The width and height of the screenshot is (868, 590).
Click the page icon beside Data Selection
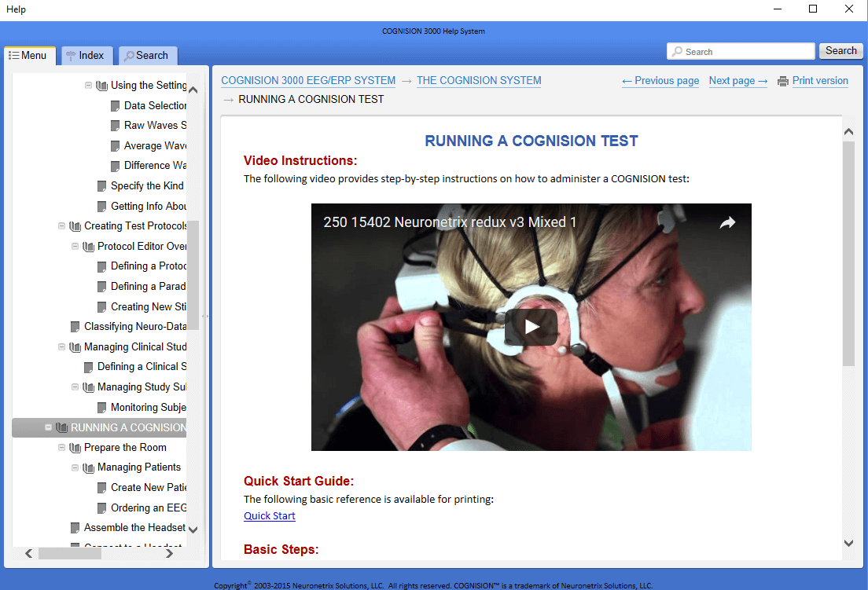(115, 105)
